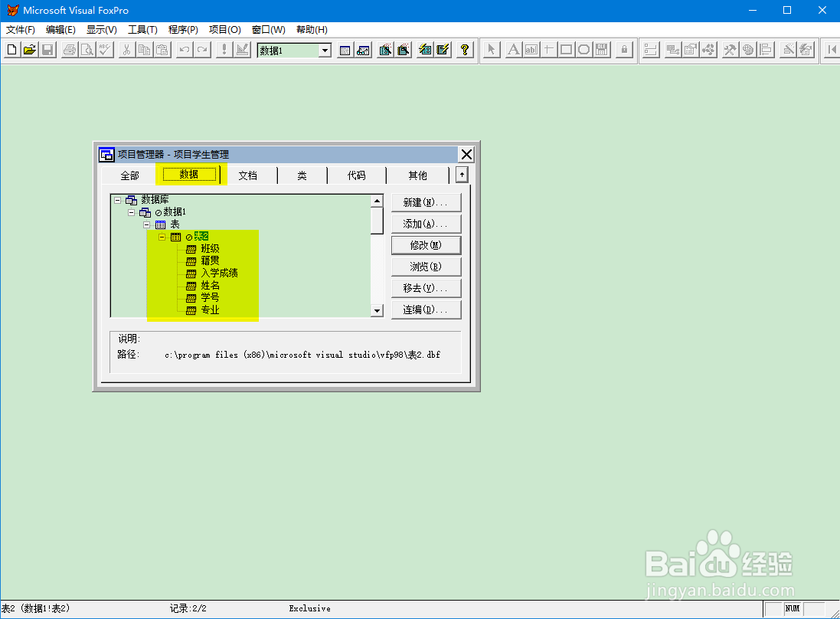The width and height of the screenshot is (840, 619).
Task: Click the Data Grouping toolbar icon
Action: (x=650, y=50)
